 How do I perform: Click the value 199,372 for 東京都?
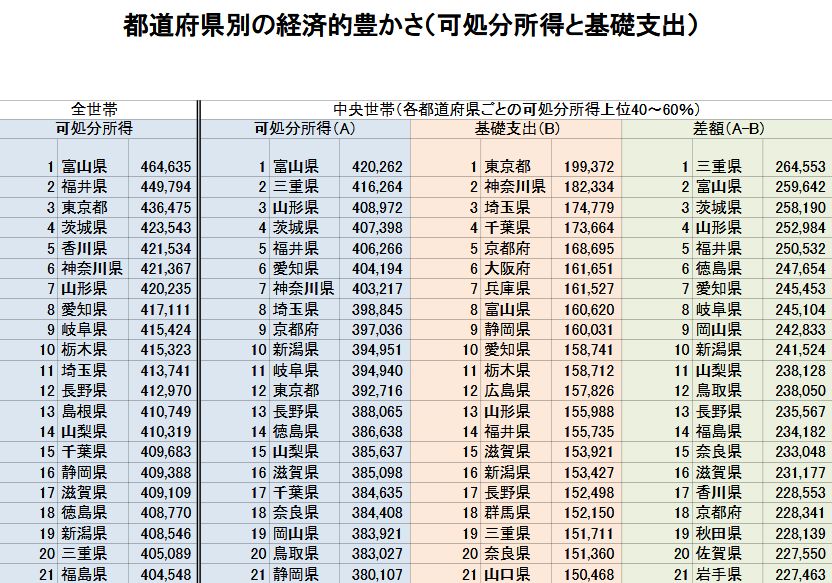tap(589, 167)
